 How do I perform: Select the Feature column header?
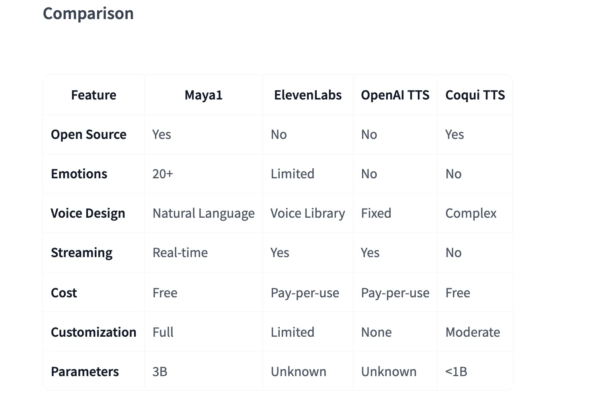tap(93, 95)
